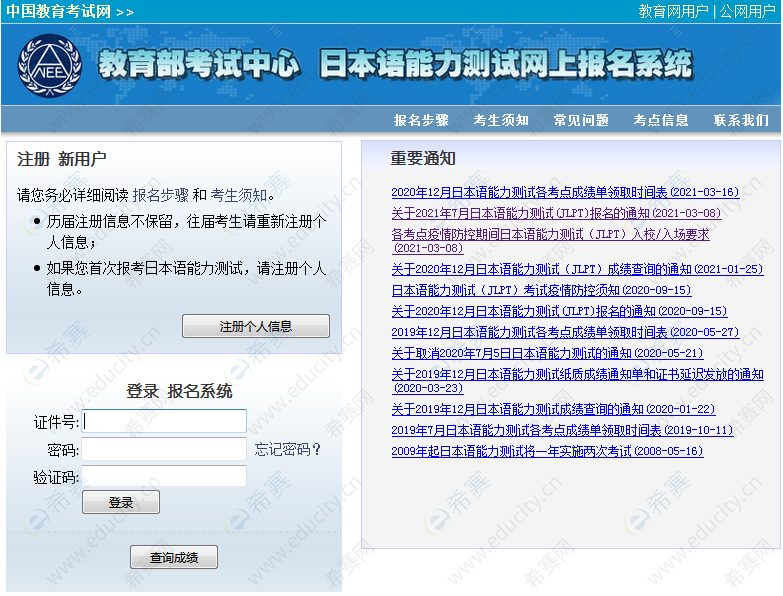Open notice 关于2019年12月成绩查询的通知
Screen dimensions: 783x596
tap(553, 409)
